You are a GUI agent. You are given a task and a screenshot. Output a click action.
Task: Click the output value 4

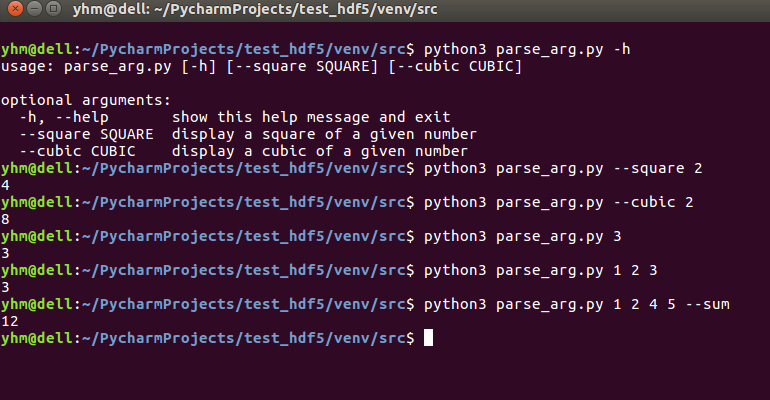(6, 185)
